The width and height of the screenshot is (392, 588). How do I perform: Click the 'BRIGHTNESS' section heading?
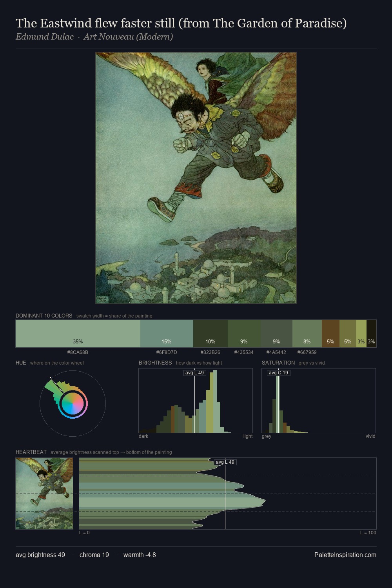155,363
